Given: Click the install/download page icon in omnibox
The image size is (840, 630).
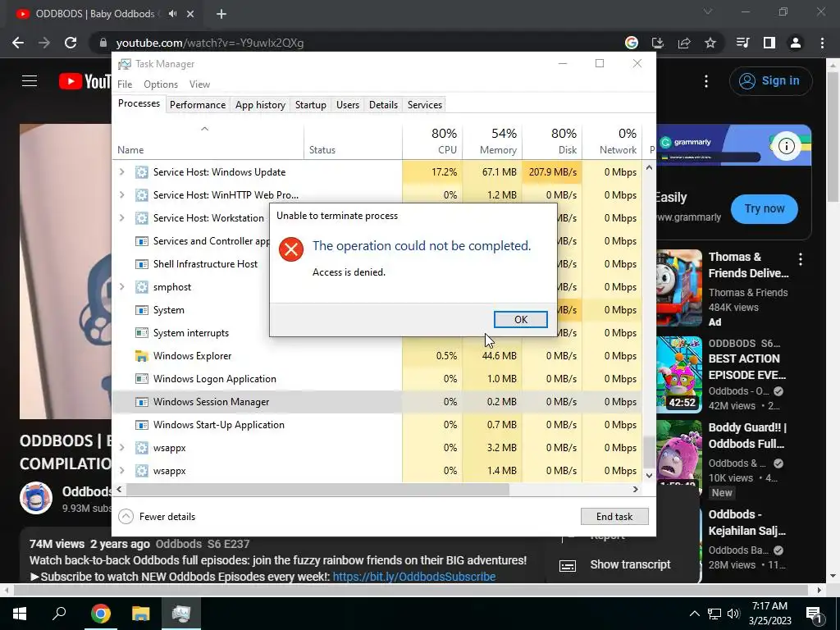Looking at the screenshot, I should tap(658, 43).
